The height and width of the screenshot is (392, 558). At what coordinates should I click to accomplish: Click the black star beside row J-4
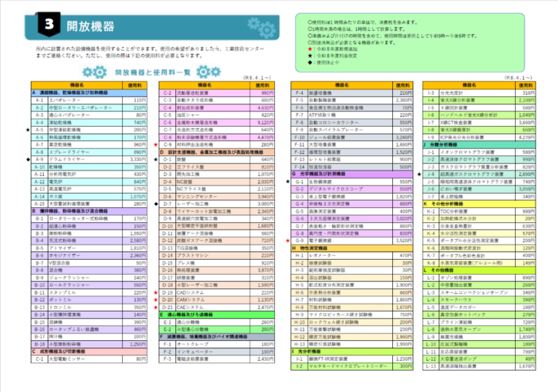[419, 174]
